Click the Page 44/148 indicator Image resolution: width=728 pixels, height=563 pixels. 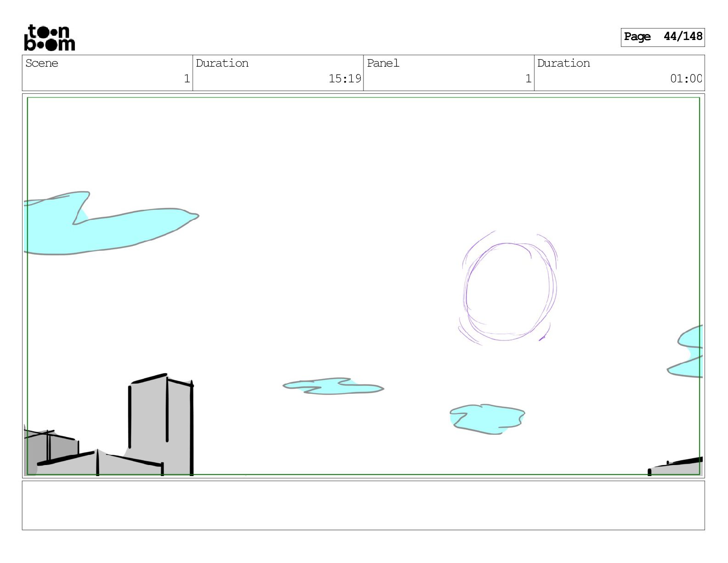(x=662, y=37)
